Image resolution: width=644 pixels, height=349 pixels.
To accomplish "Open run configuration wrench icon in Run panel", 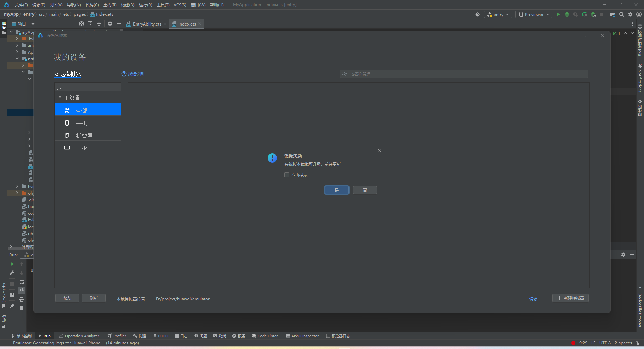I will click(12, 273).
